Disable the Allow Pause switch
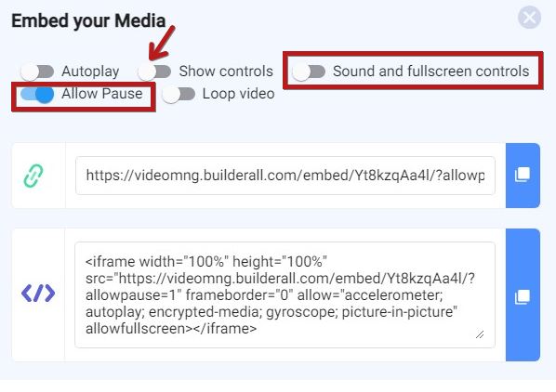The image size is (556, 392). [x=37, y=94]
